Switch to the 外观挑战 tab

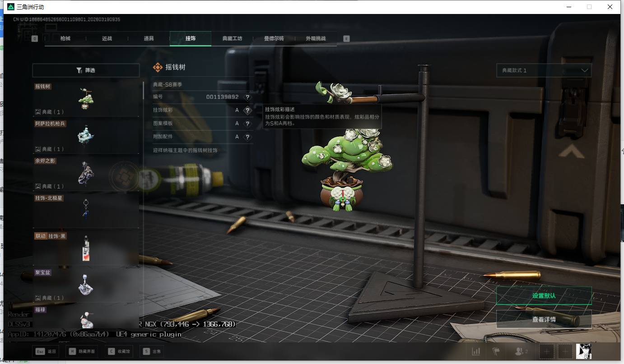316,39
